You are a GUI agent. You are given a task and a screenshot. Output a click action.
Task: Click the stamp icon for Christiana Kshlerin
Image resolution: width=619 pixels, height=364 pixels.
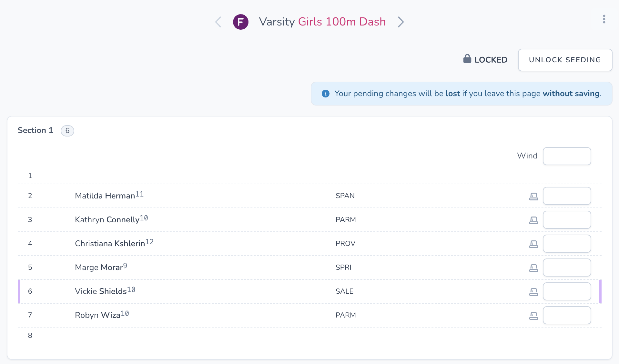[533, 244]
